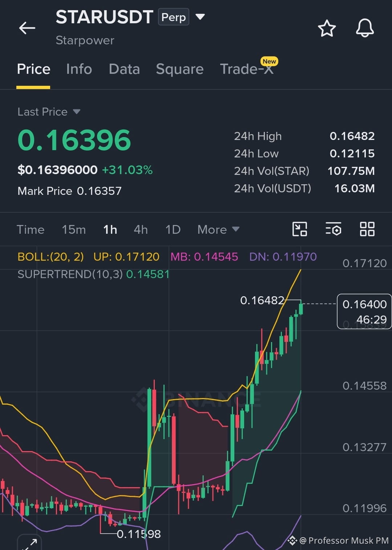This screenshot has height=550, width=392.
Task: Tap the 24h Low value 0.12115
Action: [352, 153]
